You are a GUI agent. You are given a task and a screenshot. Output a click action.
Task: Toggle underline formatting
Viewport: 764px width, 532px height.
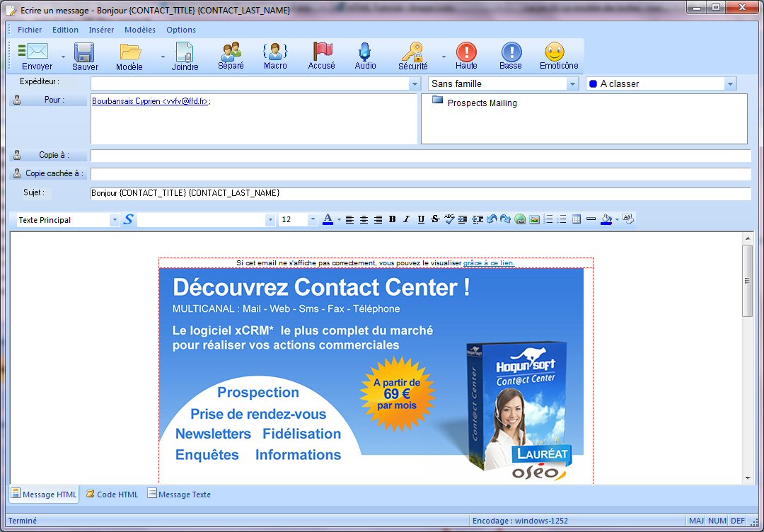click(421, 220)
